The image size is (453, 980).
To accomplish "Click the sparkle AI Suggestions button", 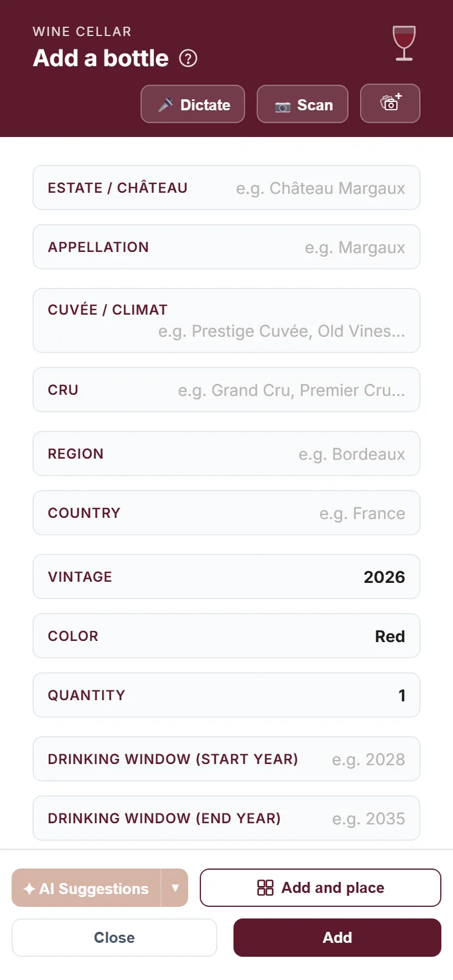I will [86, 888].
